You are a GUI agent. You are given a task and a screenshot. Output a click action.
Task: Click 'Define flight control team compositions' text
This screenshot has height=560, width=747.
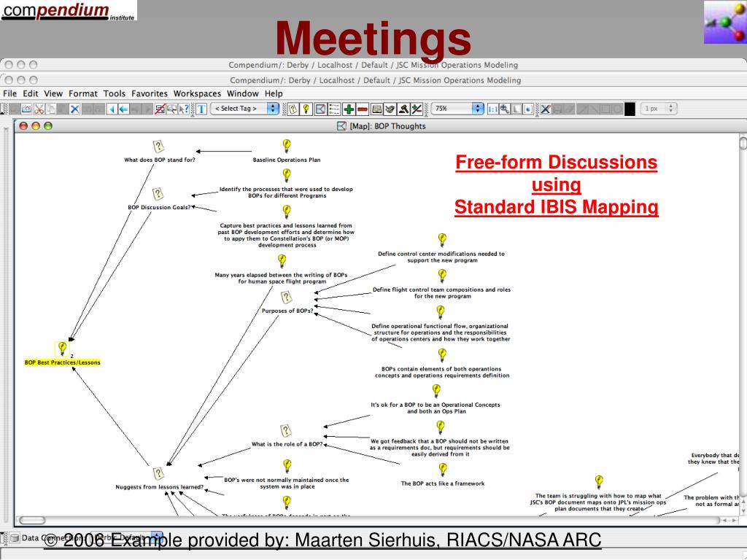pyautogui.click(x=441, y=293)
